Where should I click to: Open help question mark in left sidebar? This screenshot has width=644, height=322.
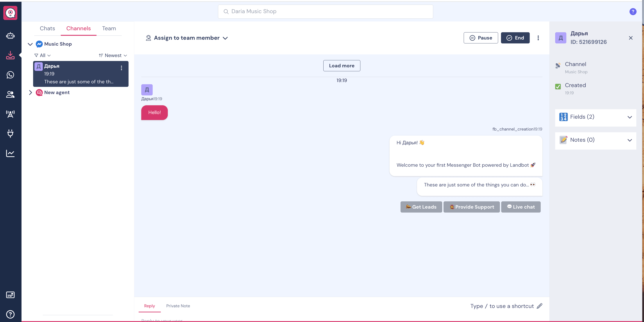[x=10, y=314]
